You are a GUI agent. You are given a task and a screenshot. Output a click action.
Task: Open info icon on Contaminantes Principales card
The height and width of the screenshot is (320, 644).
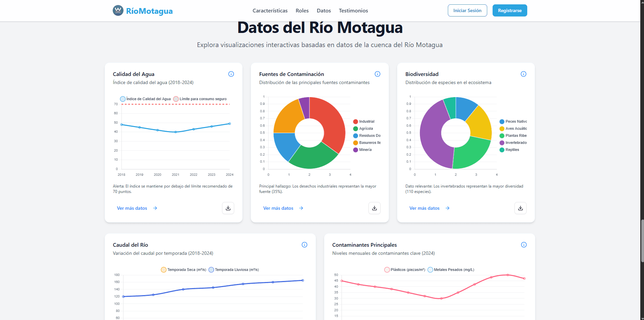pos(524,245)
